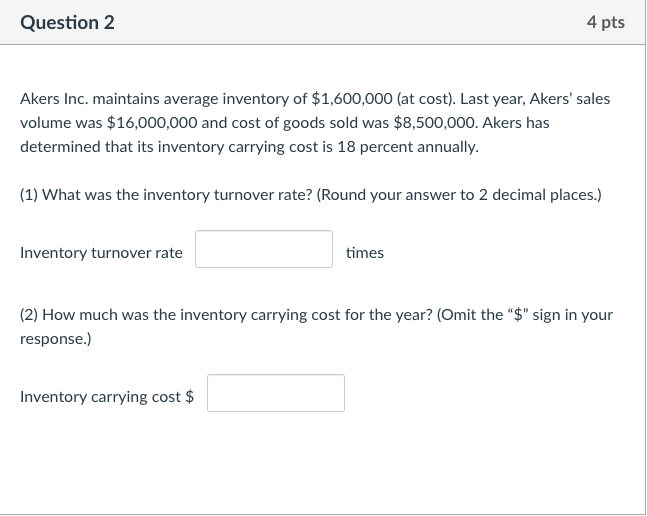The height and width of the screenshot is (516, 647).
Task: Focus the Inventory carrying cost answer field
Action: pyautogui.click(x=276, y=393)
